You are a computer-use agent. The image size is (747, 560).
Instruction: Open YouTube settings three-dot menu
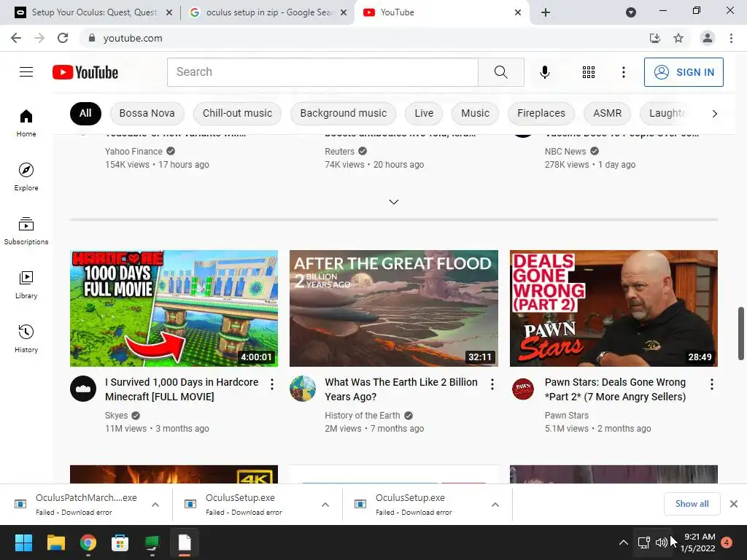pyautogui.click(x=623, y=72)
